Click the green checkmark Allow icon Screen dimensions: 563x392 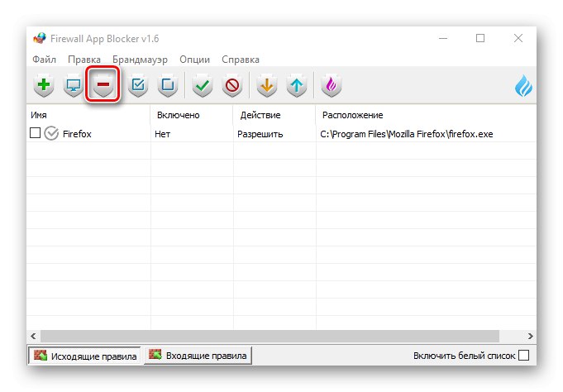point(203,85)
